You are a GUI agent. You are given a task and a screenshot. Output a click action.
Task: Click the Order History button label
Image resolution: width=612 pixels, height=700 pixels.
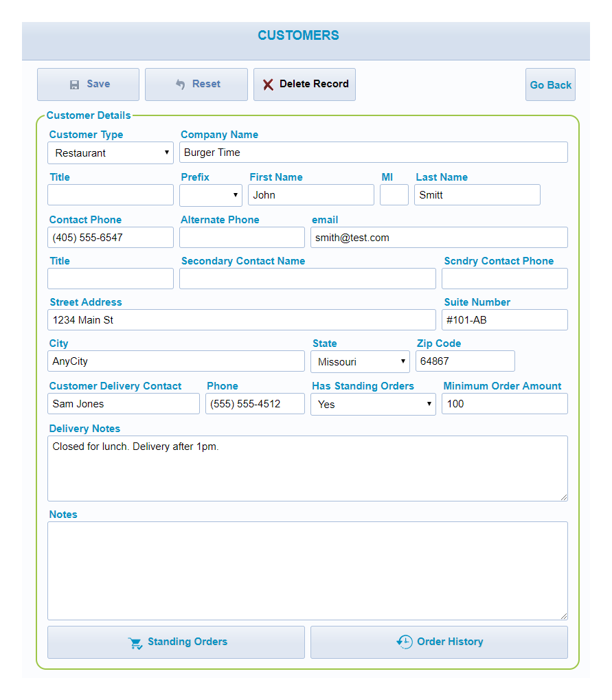[x=450, y=642]
